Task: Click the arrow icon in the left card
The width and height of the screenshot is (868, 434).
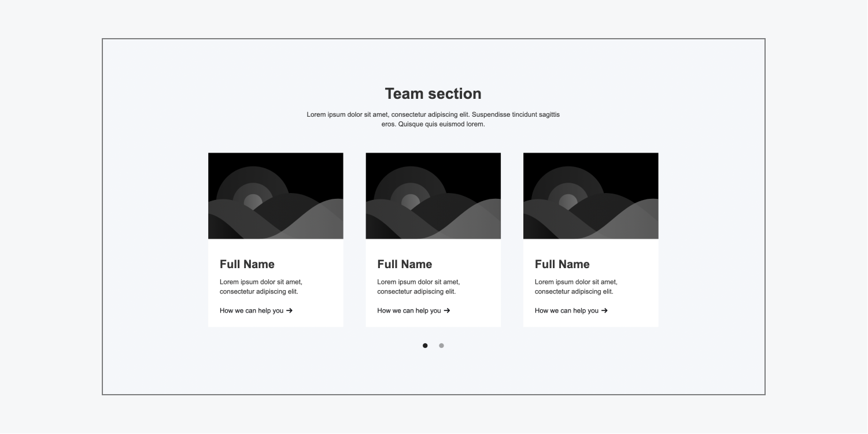Action: point(289,311)
